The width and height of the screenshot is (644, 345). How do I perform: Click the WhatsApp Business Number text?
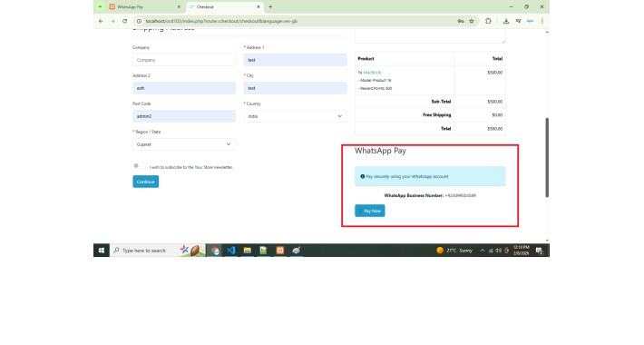[430, 196]
